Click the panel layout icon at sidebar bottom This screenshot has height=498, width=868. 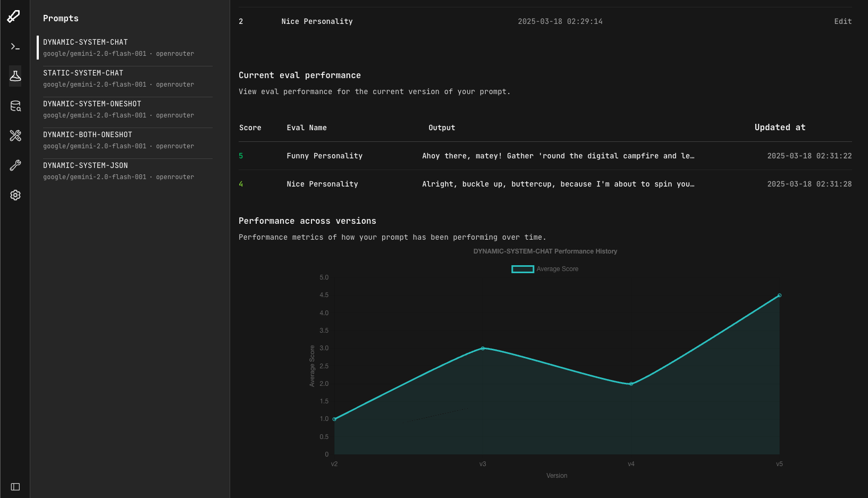14,486
